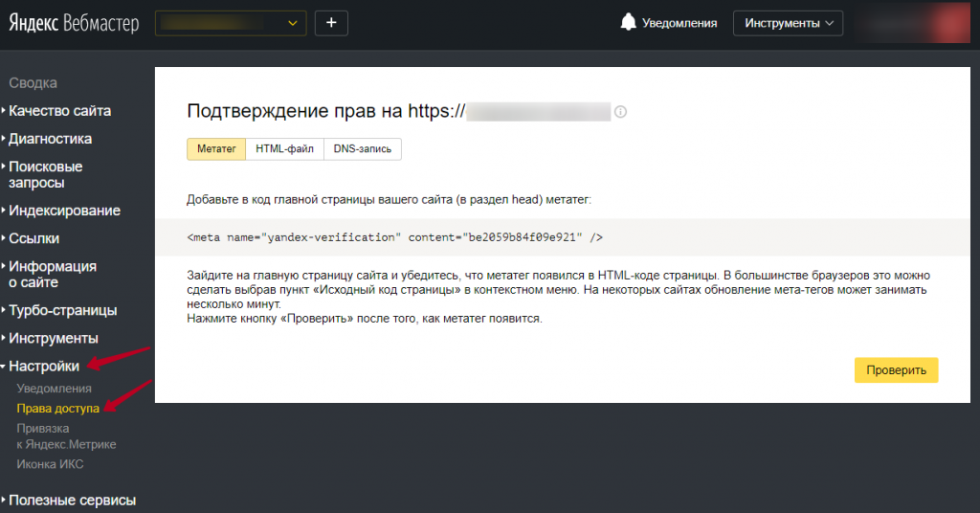Click the info icon next to site URL
This screenshot has height=513, width=980.
(x=620, y=112)
